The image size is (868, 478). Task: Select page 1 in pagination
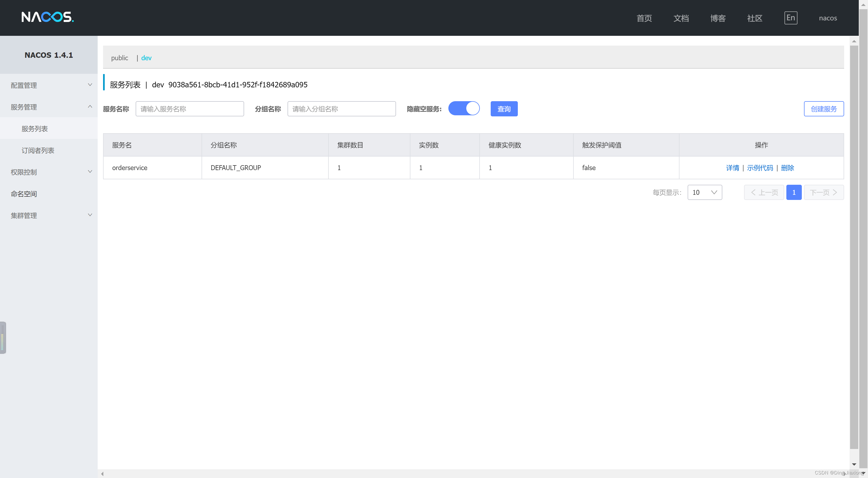click(x=793, y=192)
